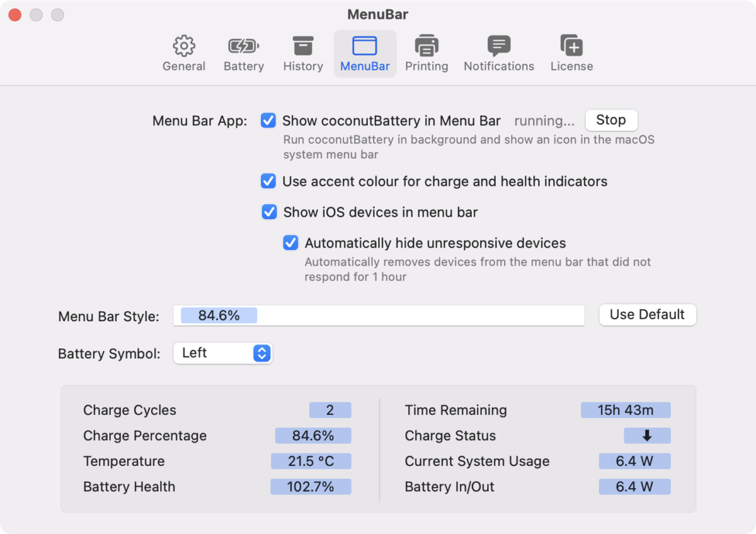Pick the Charge Percentage 84.6% token
This screenshot has width=756, height=534.
point(313,436)
